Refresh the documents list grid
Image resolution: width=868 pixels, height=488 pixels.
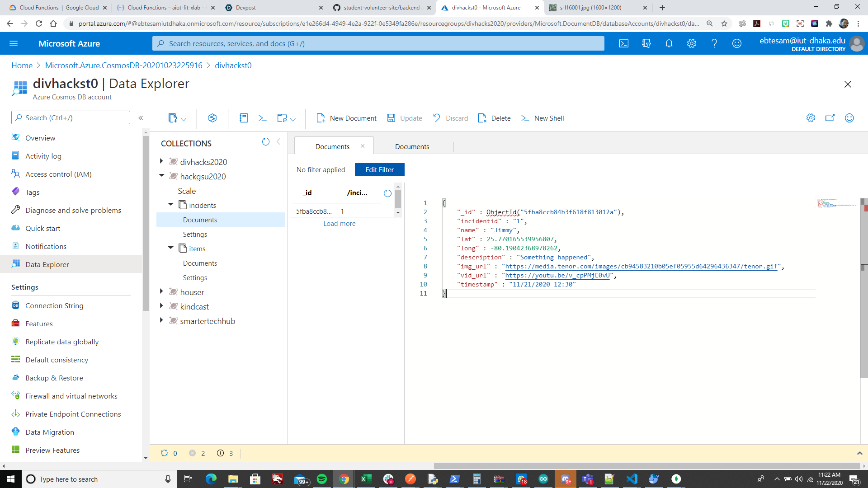point(387,193)
